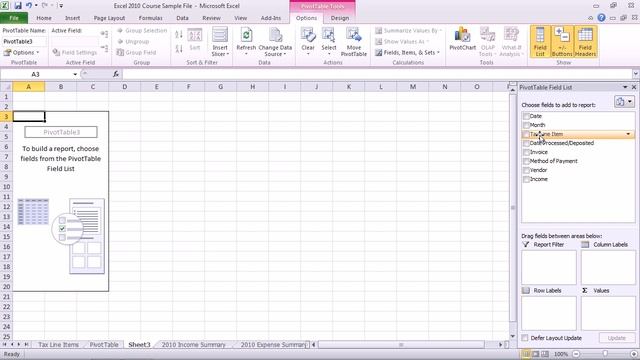Toggle the Field List button
640x360 pixels.
pos(540,42)
